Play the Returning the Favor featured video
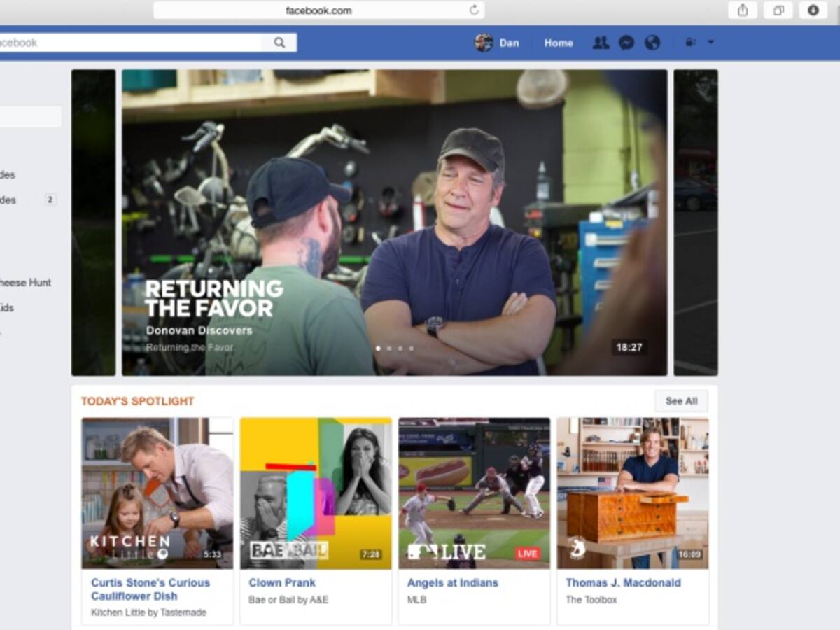This screenshot has width=840, height=630. (x=394, y=222)
